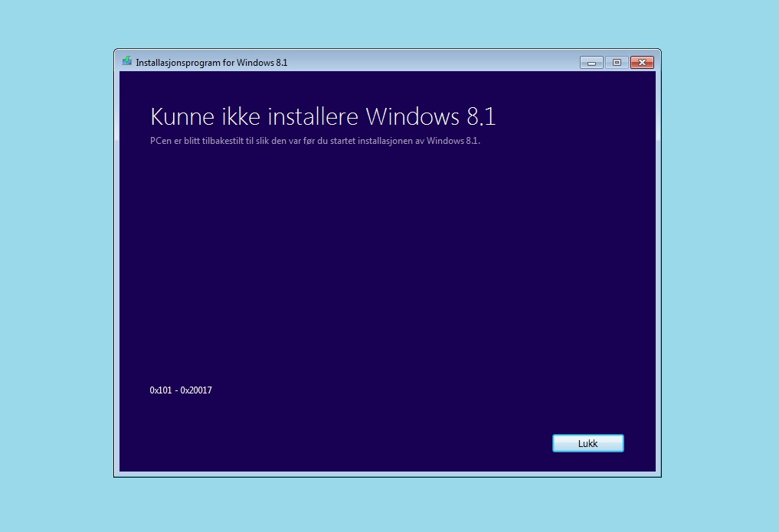Click the error code 0x101 - 0x20017
The height and width of the screenshot is (532, 779).
click(x=181, y=390)
